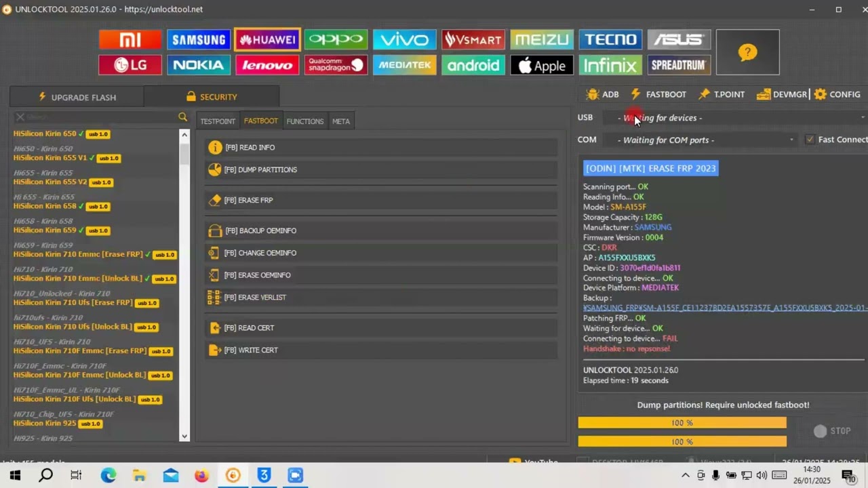Select the MediaTek brand tile

coord(404,65)
